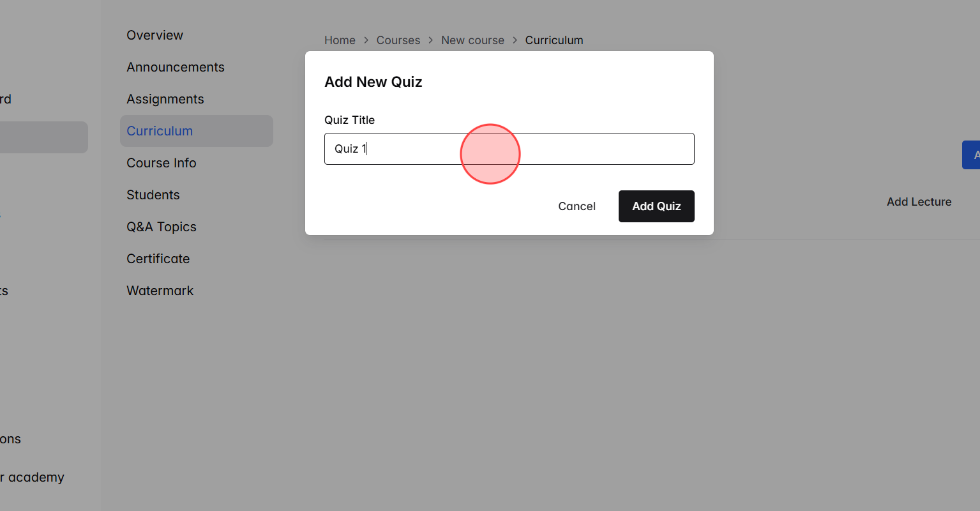Click the academy label at bottom left
980x511 pixels.
point(32,477)
